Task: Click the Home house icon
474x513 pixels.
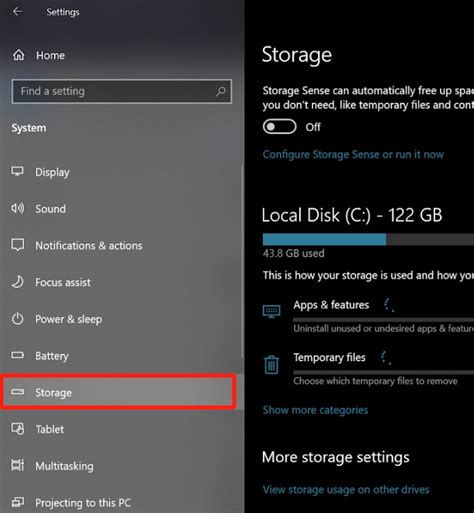Action: point(19,55)
